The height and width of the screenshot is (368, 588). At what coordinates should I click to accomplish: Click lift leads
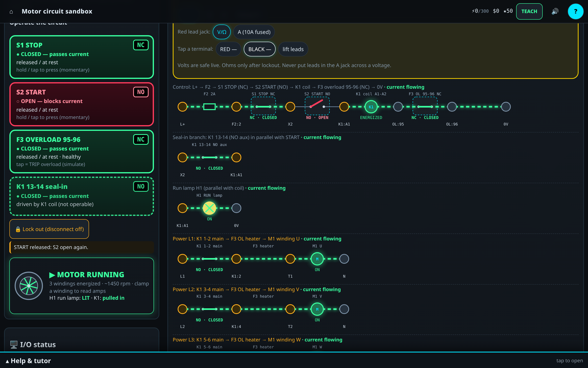point(293,49)
